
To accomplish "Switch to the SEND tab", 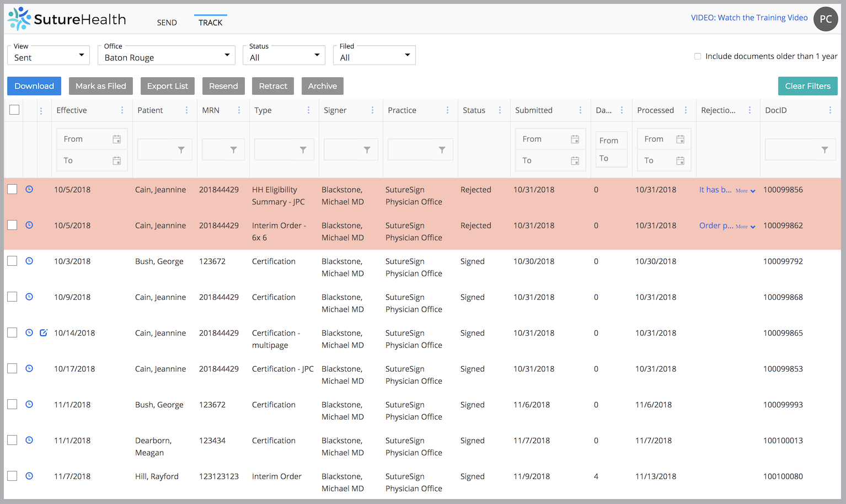I will [x=167, y=23].
